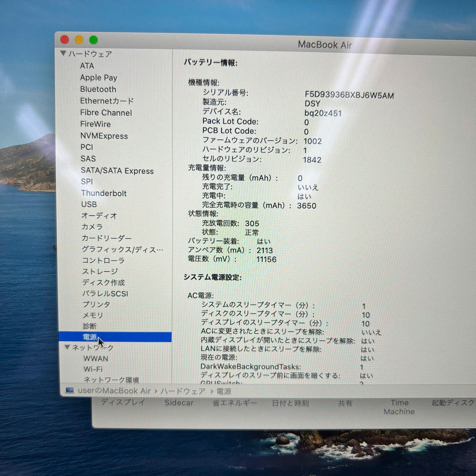Open the 省エネルギー preference pane

pyautogui.click(x=234, y=403)
